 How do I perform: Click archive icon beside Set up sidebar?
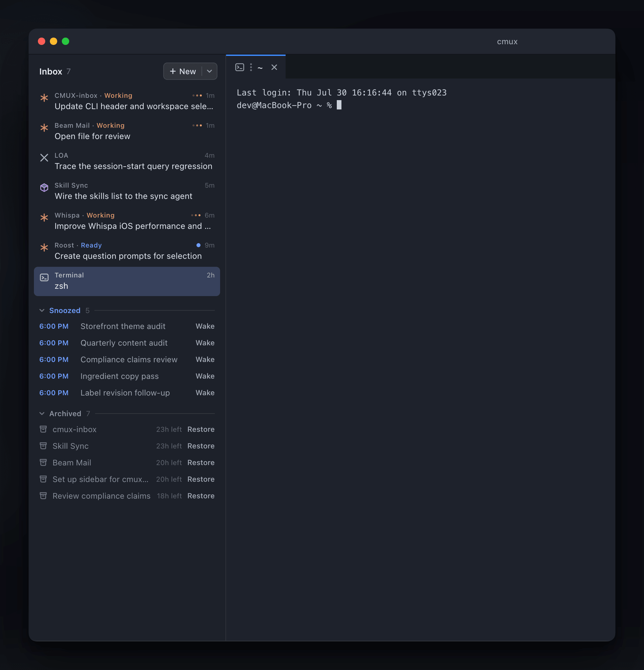tap(44, 479)
